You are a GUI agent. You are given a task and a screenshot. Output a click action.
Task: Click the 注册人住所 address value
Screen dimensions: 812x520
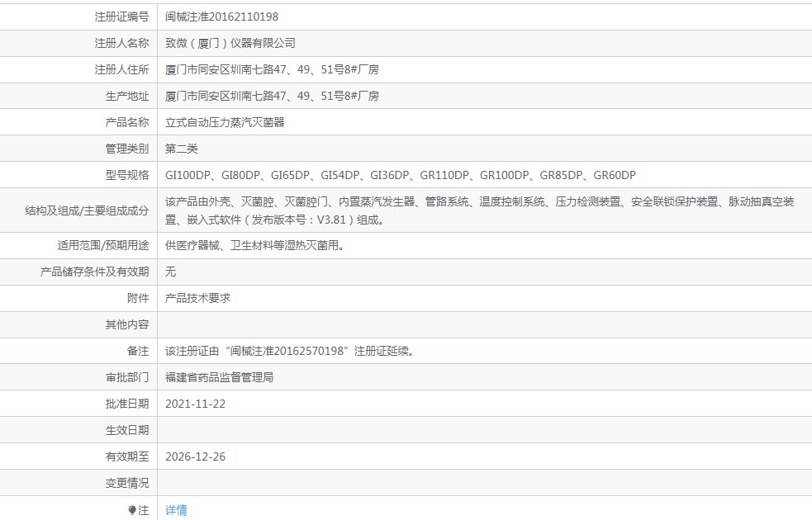click(x=272, y=69)
